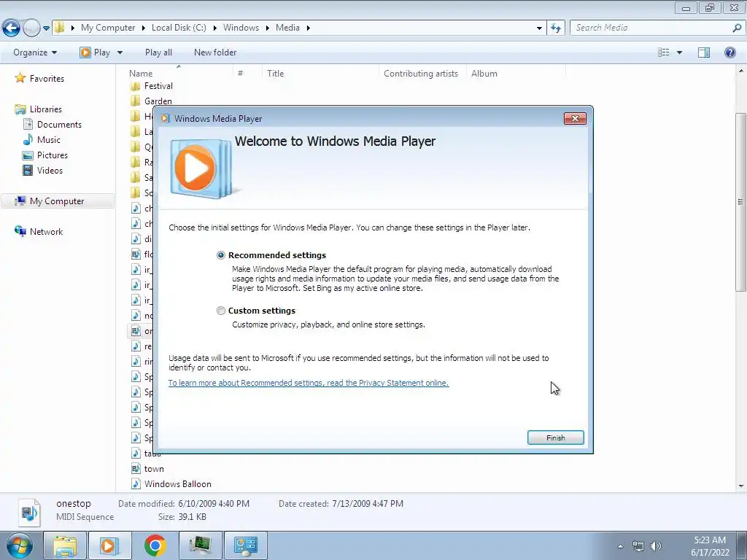Click New folder in the toolbar
Viewport: 747px width, 560px height.
click(215, 52)
